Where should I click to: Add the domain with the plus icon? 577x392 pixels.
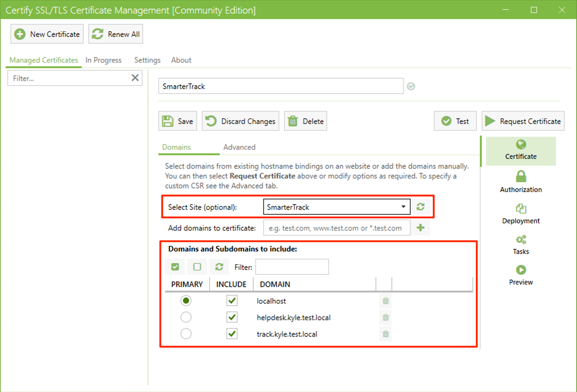(x=420, y=228)
